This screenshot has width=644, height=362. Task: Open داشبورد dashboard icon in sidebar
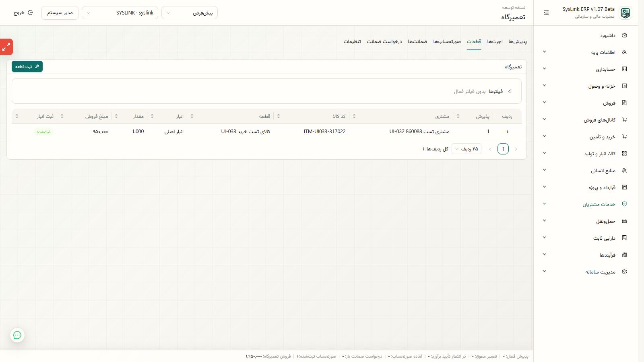[x=624, y=35]
